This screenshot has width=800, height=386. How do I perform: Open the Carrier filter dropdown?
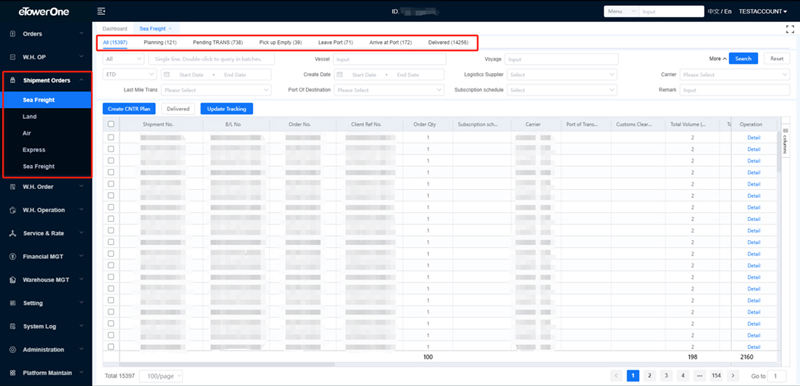pos(735,74)
